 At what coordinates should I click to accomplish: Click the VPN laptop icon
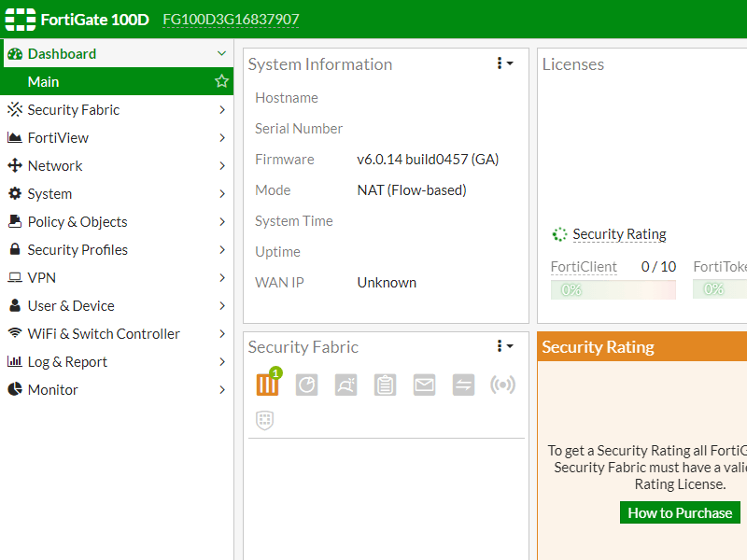(15, 277)
